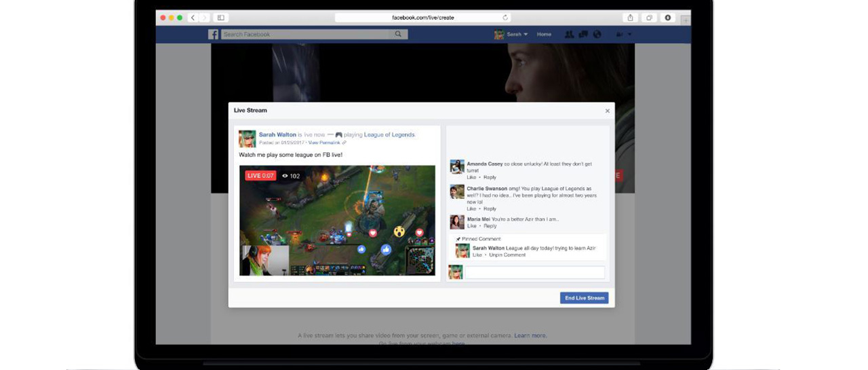Expand the far-right header dropdown arrow
This screenshot has height=370, width=868.
point(629,35)
